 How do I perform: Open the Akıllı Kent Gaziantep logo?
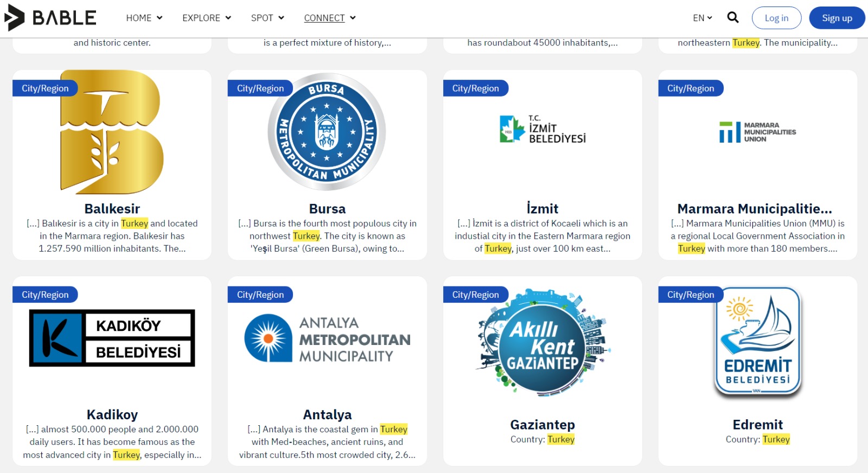pos(542,343)
